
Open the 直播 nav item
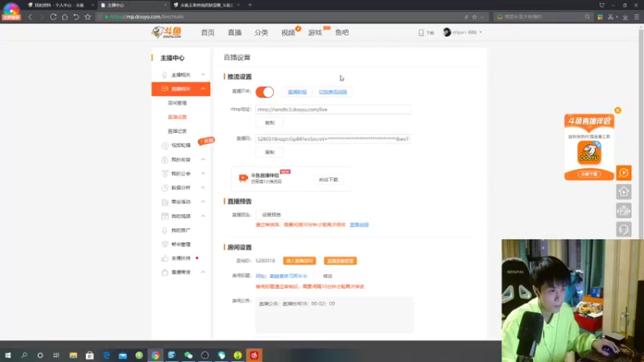coord(234,32)
